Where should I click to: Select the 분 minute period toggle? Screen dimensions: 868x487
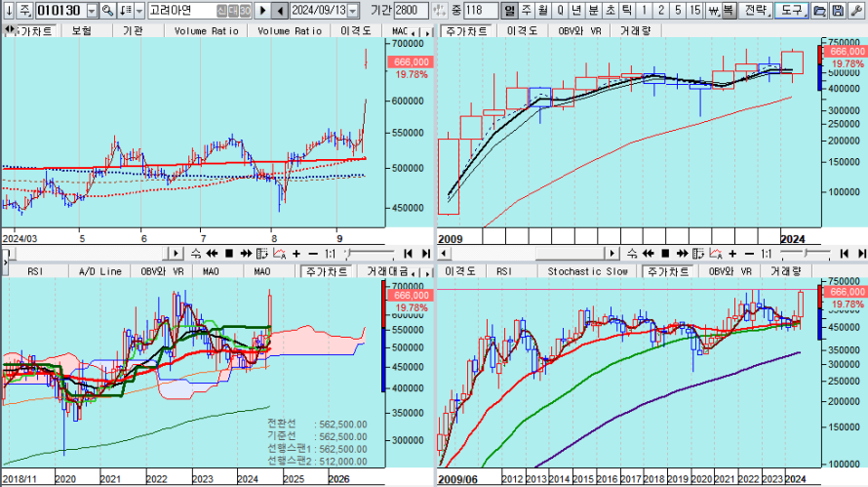[x=593, y=10]
